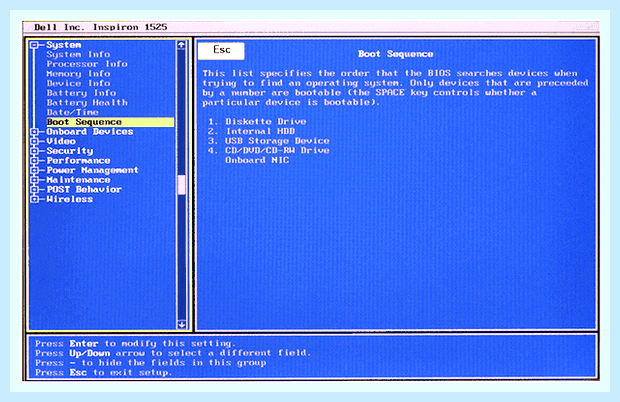This screenshot has width=620, height=402.
Task: Expand the Video group
Action: point(34,141)
